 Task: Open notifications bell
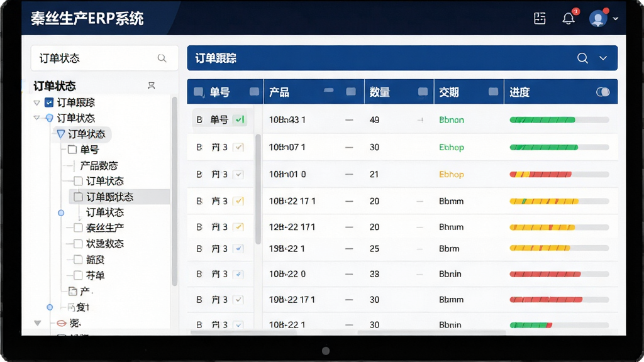click(569, 18)
